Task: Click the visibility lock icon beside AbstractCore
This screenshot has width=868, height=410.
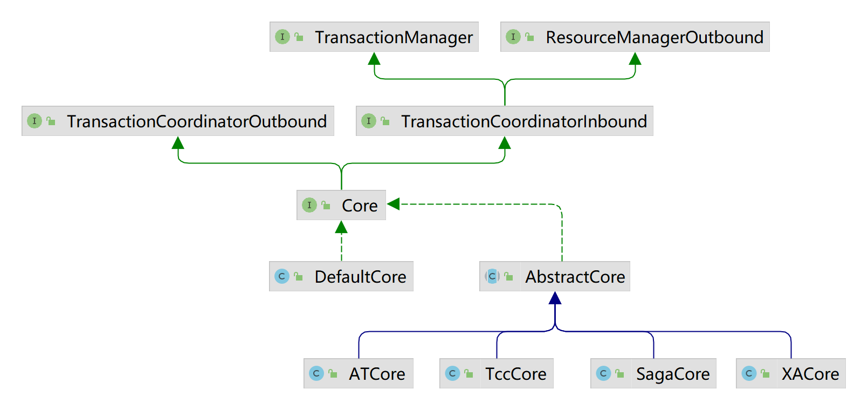Action: pyautogui.click(x=509, y=276)
